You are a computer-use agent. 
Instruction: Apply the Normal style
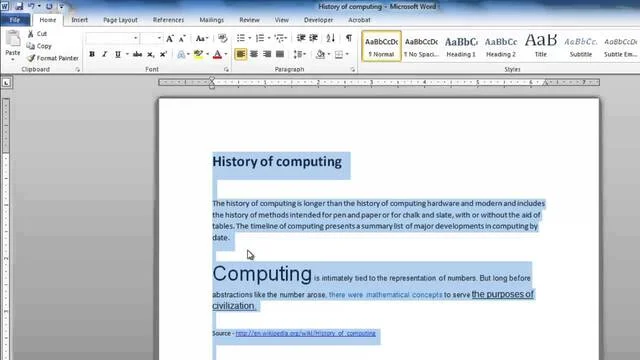click(381, 46)
